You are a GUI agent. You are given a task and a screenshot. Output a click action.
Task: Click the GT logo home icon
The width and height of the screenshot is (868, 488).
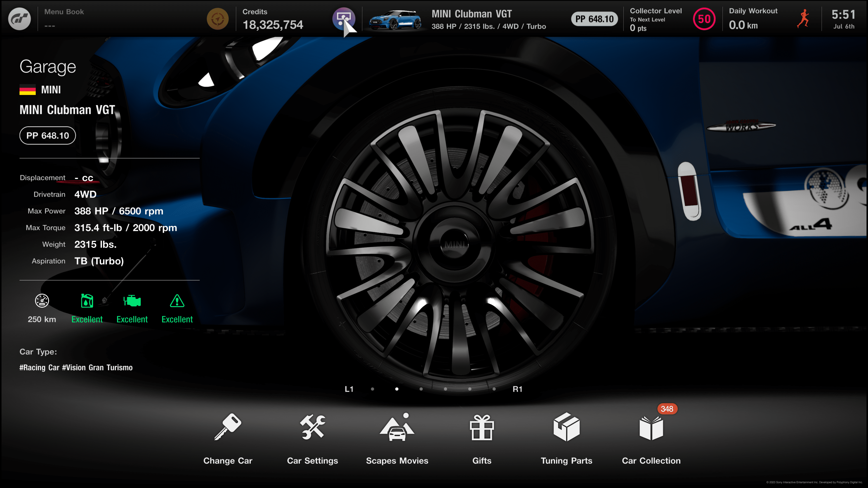pos(19,19)
